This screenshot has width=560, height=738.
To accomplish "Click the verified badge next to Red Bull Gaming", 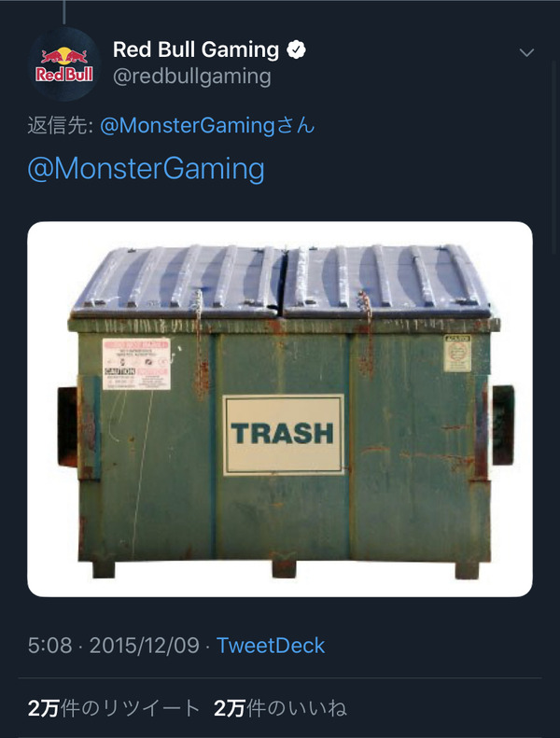I will (296, 49).
